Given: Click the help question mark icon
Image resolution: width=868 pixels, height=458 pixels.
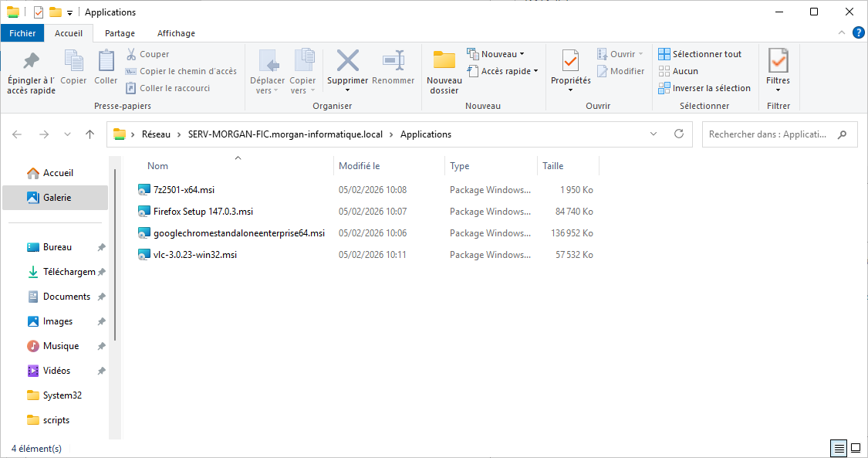Looking at the screenshot, I should tap(857, 33).
